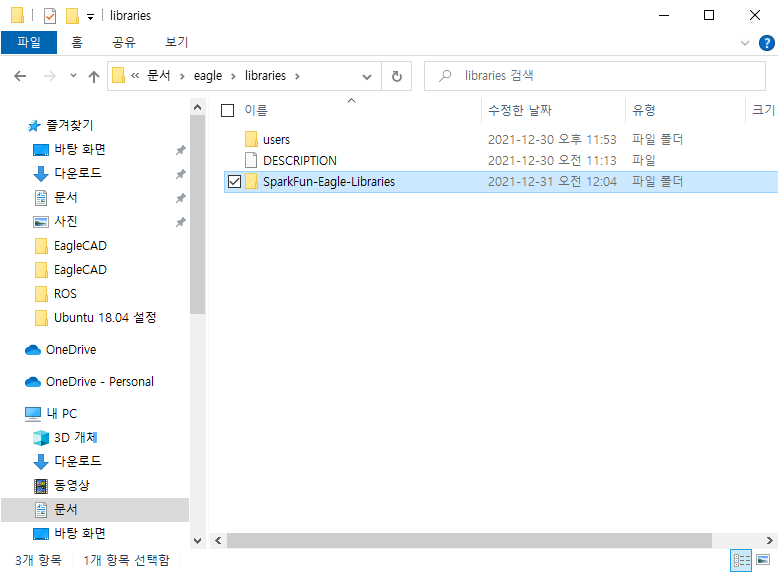Click selected 문서 icon under 내 PC

(x=41, y=509)
